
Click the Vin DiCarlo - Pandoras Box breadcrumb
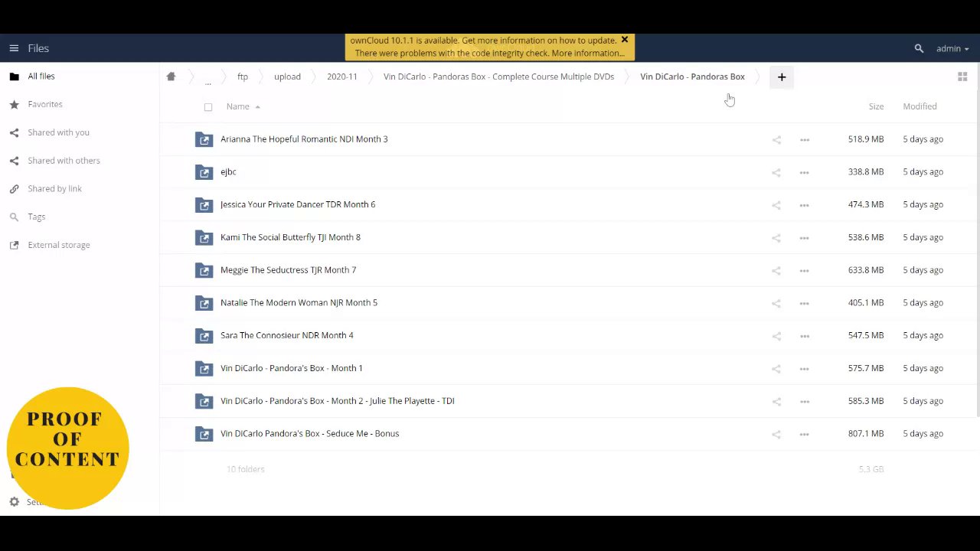(692, 77)
